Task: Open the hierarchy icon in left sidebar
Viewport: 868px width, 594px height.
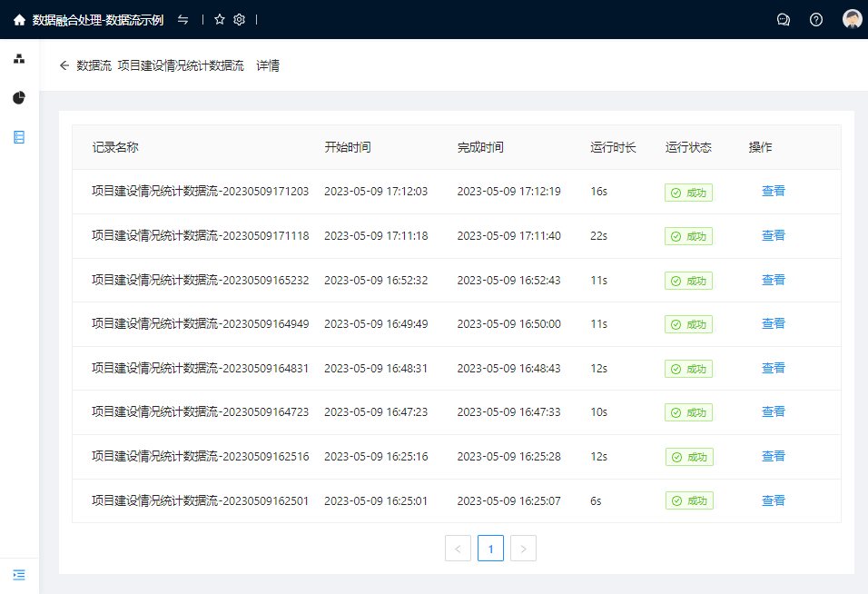Action: 19,59
